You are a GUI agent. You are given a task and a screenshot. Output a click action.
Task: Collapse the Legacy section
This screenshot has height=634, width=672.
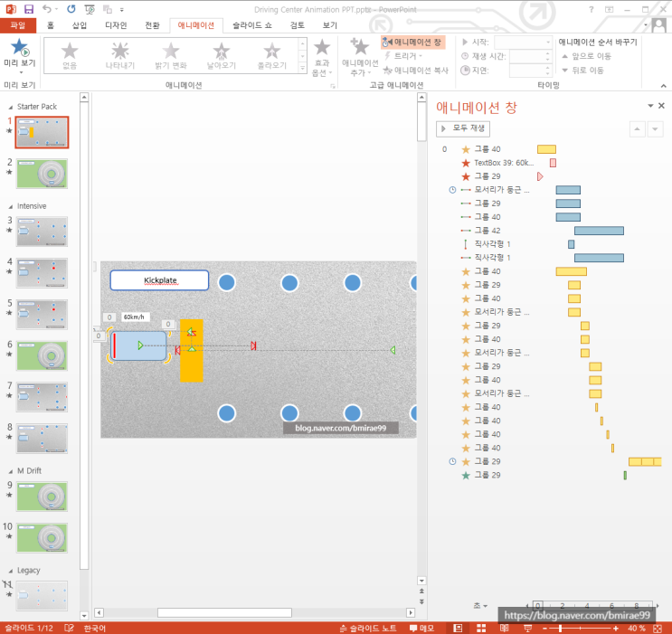[11, 571]
